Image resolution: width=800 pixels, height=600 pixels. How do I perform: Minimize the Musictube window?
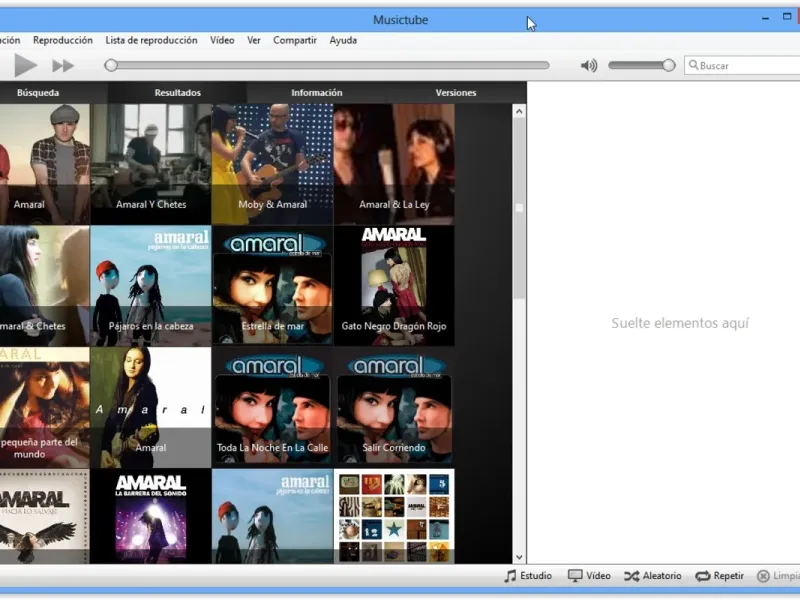point(765,18)
